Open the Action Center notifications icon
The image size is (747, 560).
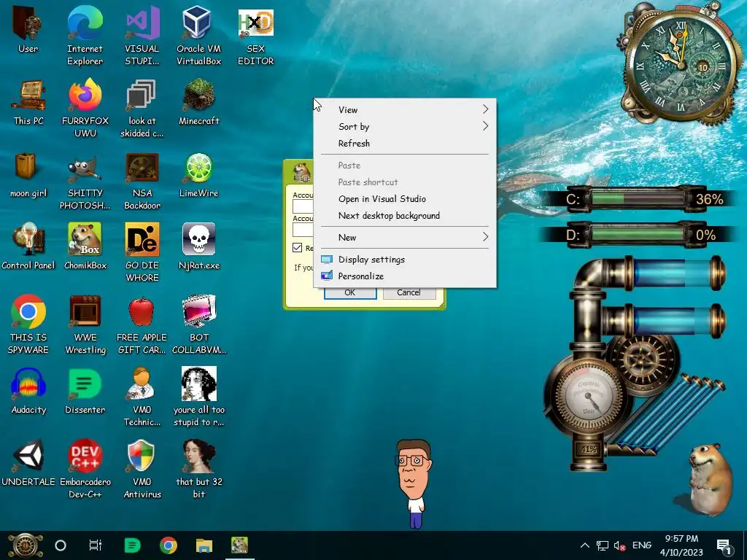click(x=724, y=545)
